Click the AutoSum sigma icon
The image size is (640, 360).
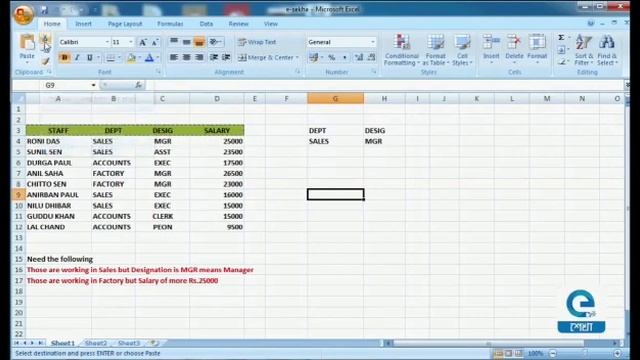coord(561,38)
